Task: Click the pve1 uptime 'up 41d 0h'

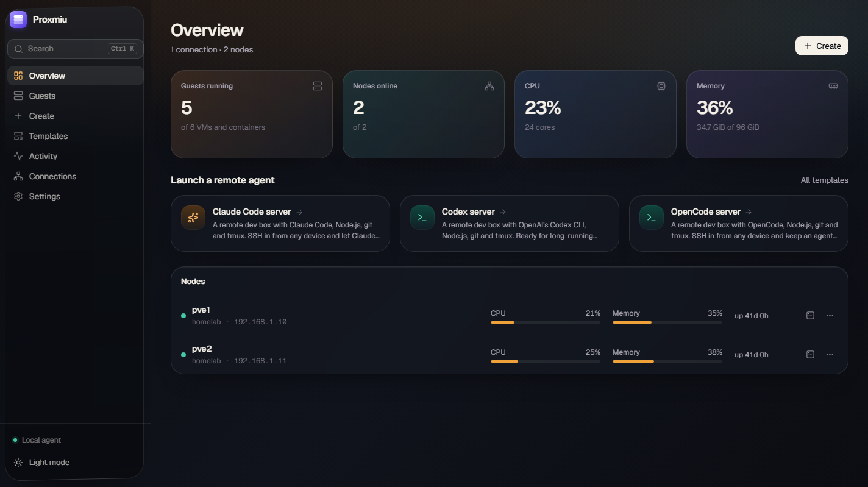Action: (x=752, y=316)
